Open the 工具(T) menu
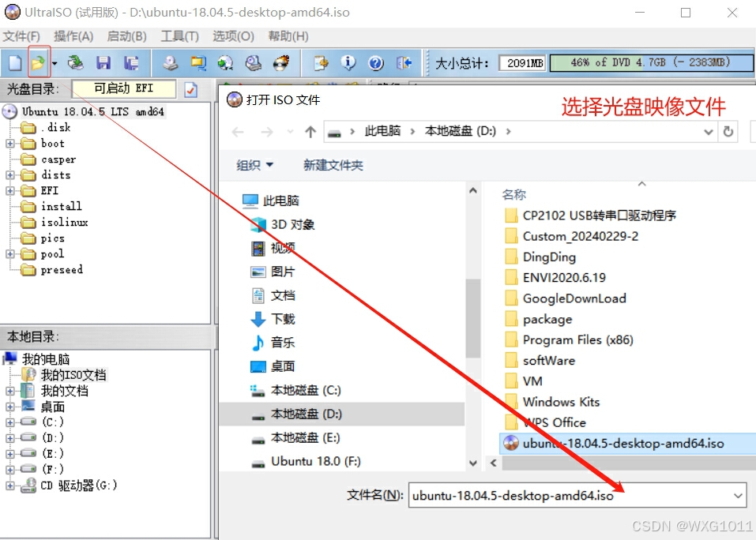This screenshot has width=756, height=540. tap(180, 36)
